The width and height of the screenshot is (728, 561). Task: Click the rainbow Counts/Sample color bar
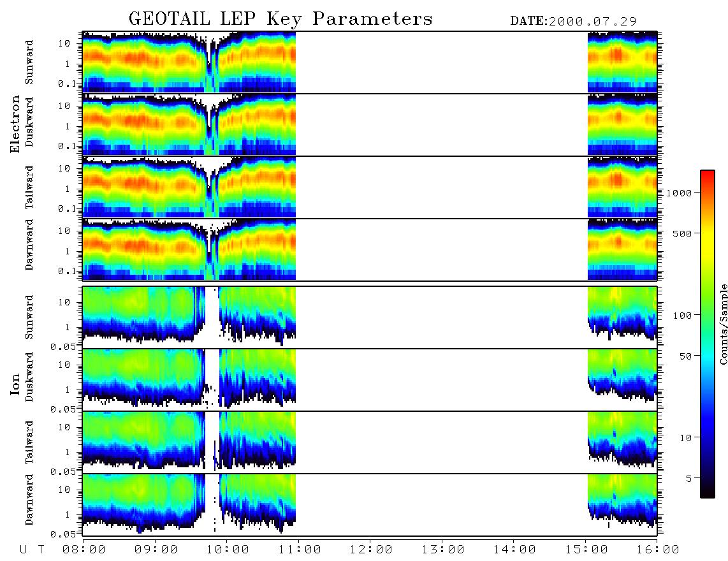708,334
